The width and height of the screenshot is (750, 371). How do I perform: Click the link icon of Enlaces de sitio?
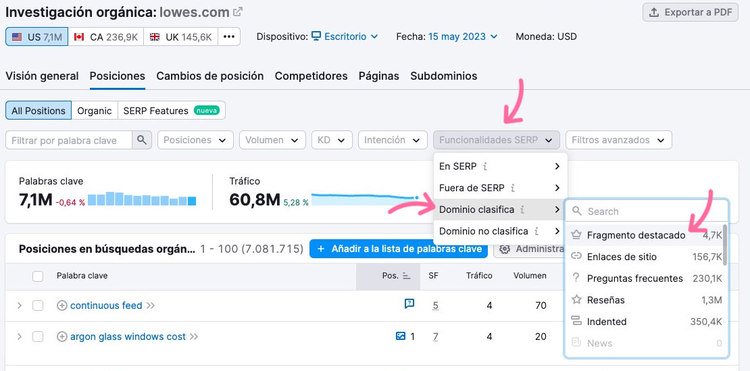click(576, 257)
